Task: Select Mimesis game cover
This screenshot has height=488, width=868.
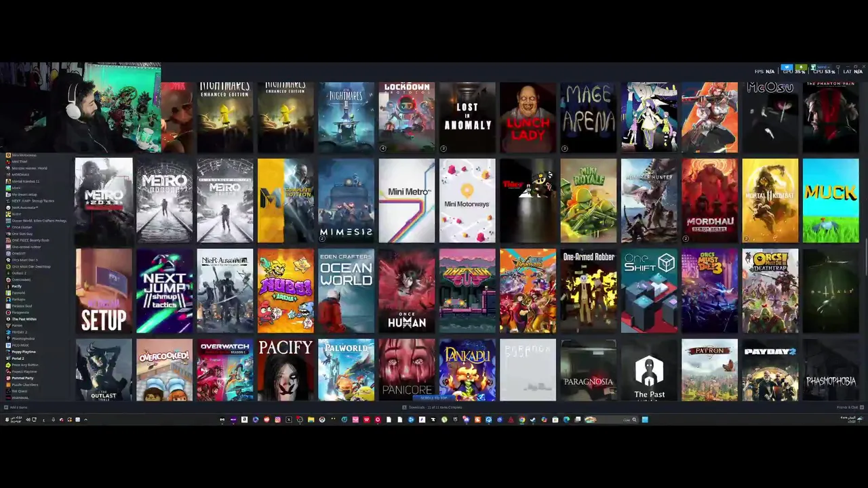Action: pyautogui.click(x=346, y=201)
